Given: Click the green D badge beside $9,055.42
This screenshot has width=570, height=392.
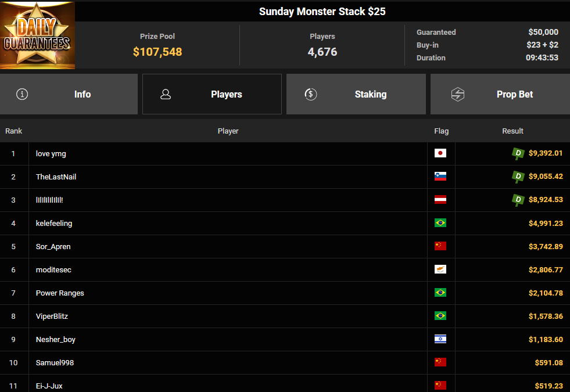Looking at the screenshot, I should click(x=518, y=177).
